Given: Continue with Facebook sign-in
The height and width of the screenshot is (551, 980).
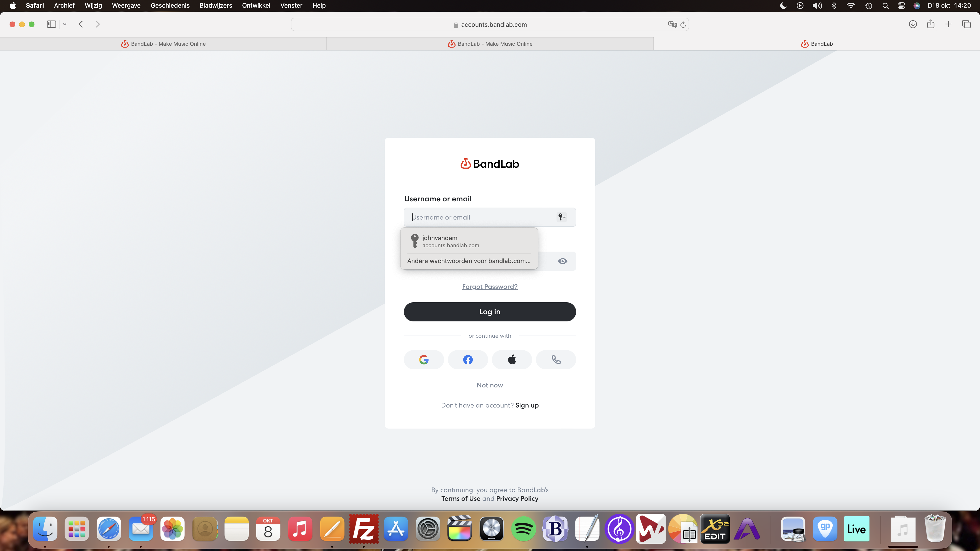Looking at the screenshot, I should 468,359.
